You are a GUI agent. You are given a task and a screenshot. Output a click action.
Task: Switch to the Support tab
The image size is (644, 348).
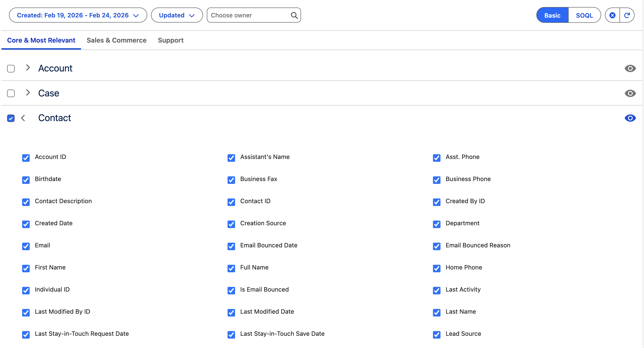pos(171,40)
